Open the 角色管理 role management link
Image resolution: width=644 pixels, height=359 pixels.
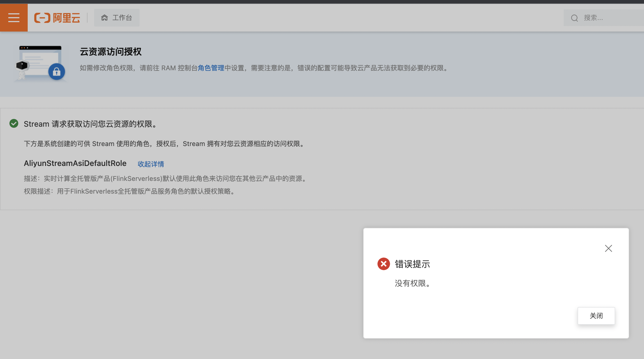(211, 68)
